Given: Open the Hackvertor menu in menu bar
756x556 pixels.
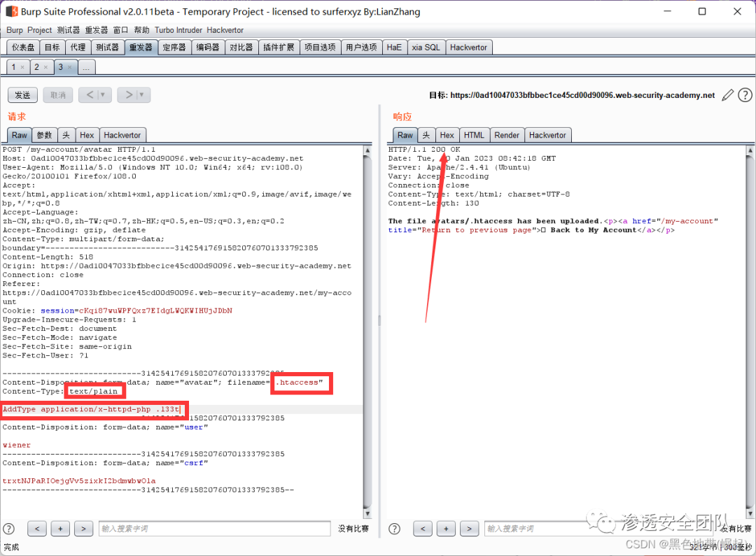Looking at the screenshot, I should click(225, 30).
